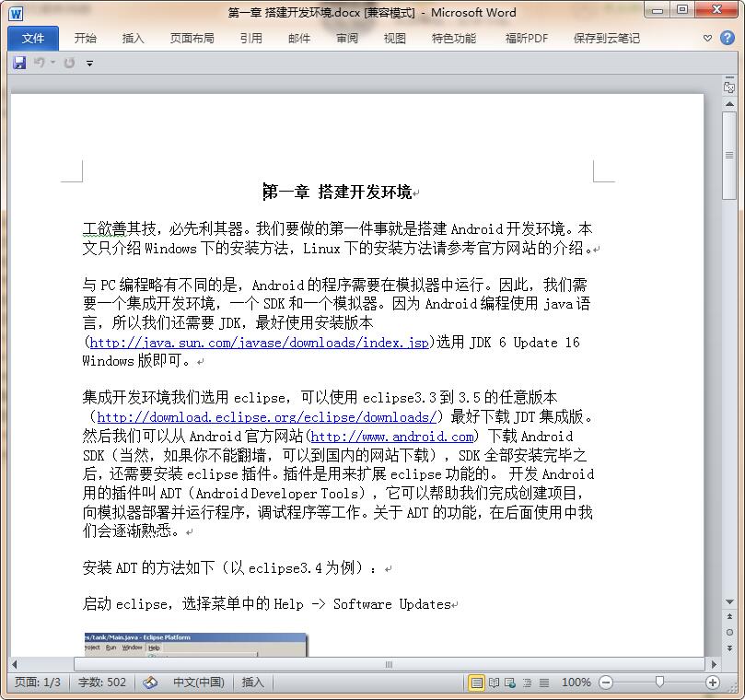Select the Save icon on Quick Access Toolbar

click(18, 63)
